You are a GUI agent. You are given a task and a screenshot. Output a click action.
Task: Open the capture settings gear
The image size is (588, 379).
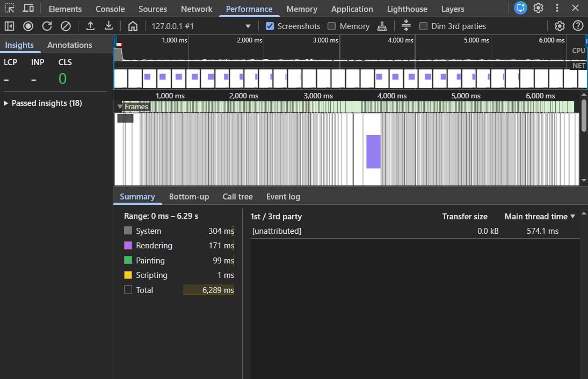pyautogui.click(x=559, y=26)
